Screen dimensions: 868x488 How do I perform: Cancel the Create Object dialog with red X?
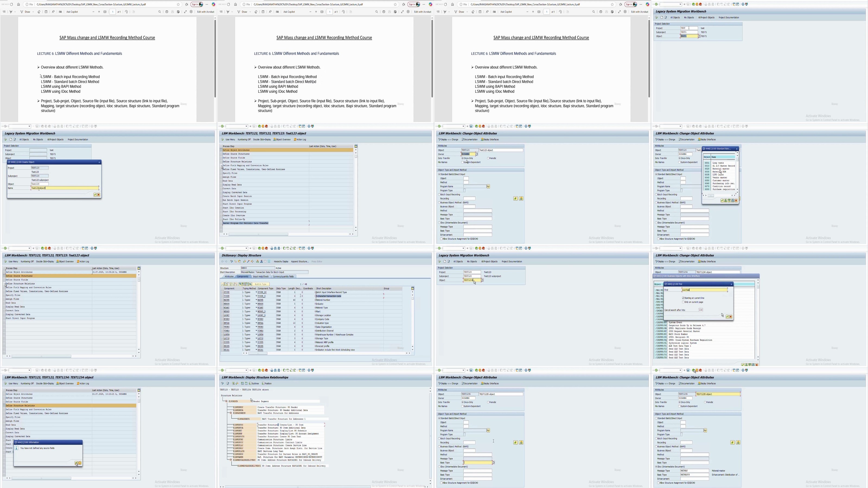tap(99, 195)
